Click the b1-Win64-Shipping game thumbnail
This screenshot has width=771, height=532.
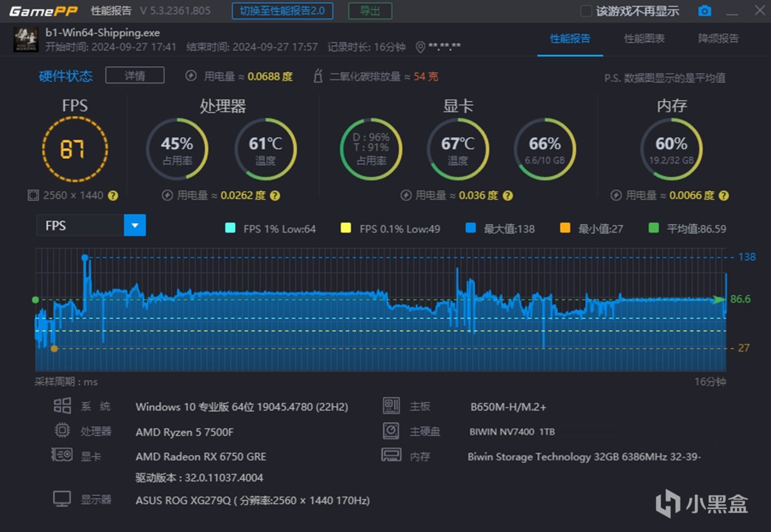(x=26, y=40)
